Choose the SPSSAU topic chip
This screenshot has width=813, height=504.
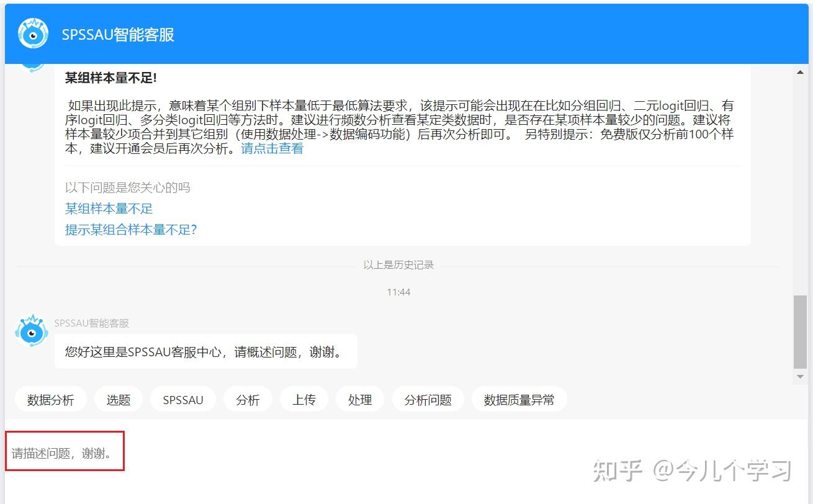point(183,400)
